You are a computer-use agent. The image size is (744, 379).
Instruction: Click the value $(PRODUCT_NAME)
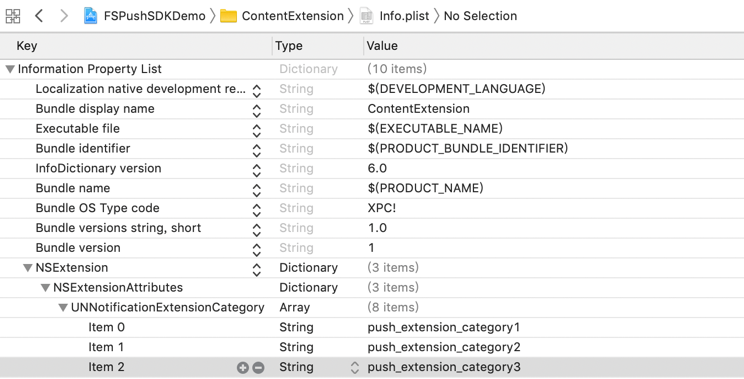[425, 189]
